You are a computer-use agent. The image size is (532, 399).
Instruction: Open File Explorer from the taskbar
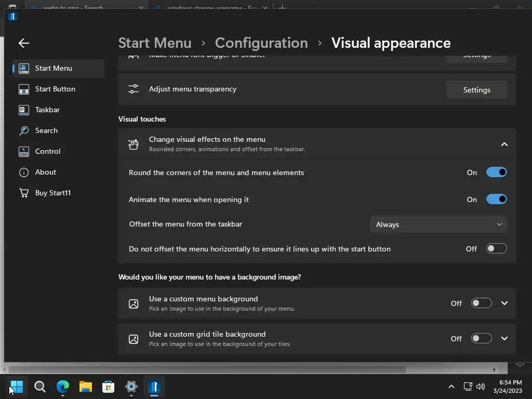point(86,387)
